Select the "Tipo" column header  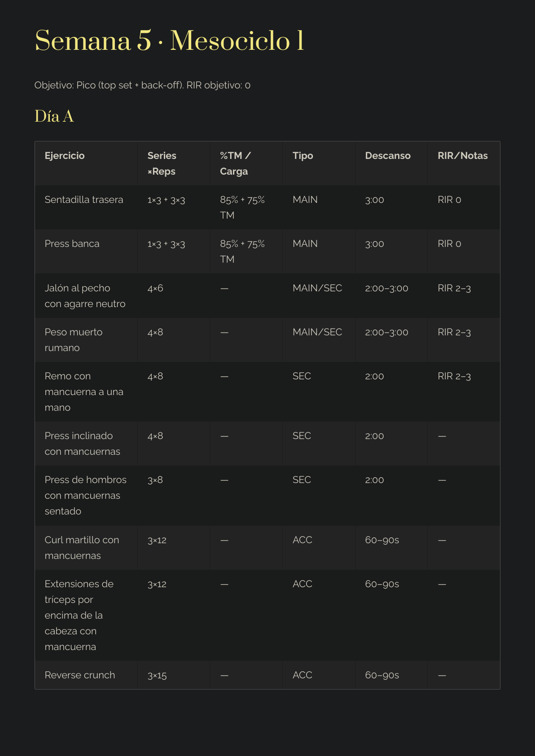303,156
